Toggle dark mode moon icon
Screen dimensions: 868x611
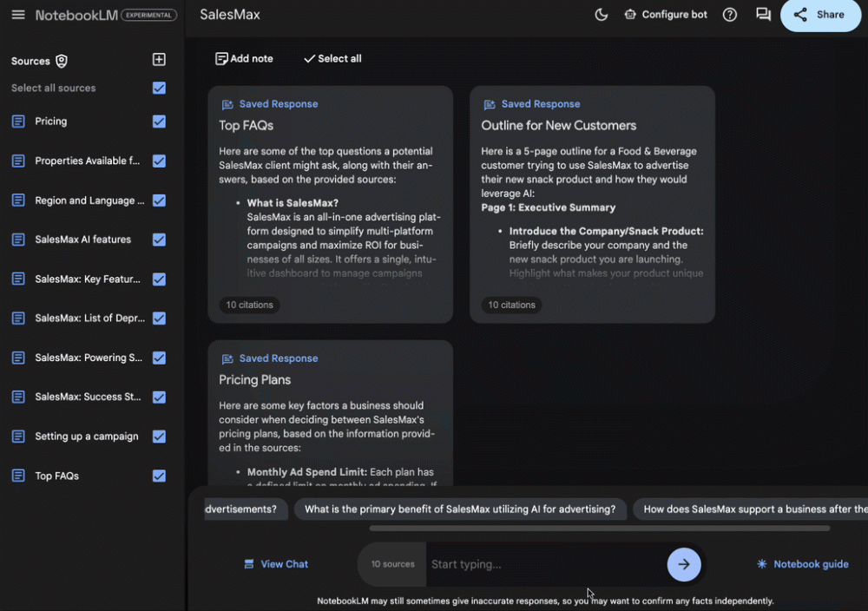tap(601, 15)
